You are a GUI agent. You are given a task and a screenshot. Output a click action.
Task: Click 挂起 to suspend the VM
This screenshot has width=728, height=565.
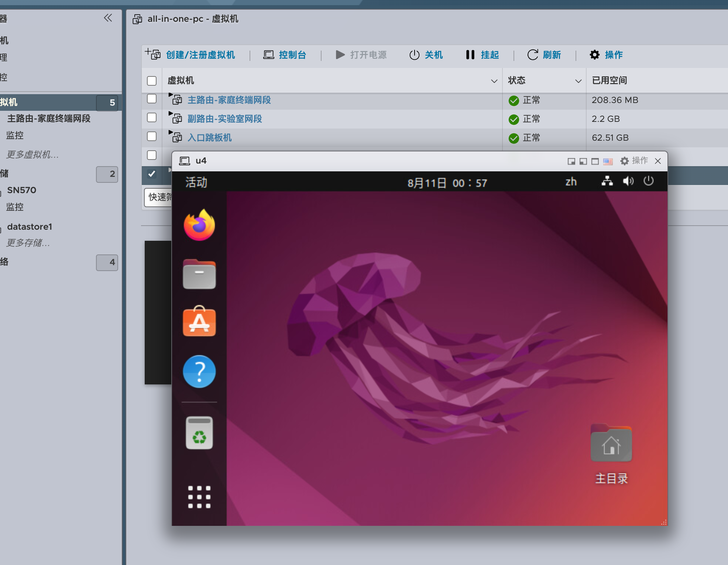(482, 55)
